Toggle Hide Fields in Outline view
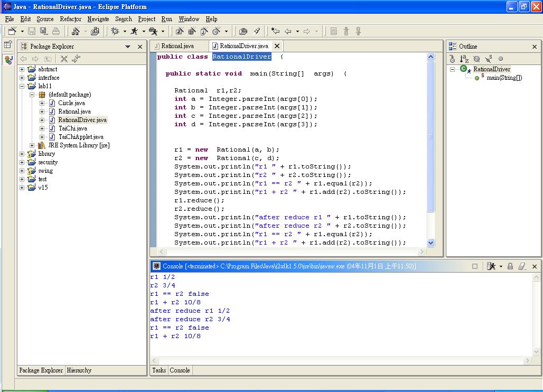This screenshot has height=392, width=543. coord(476,59)
